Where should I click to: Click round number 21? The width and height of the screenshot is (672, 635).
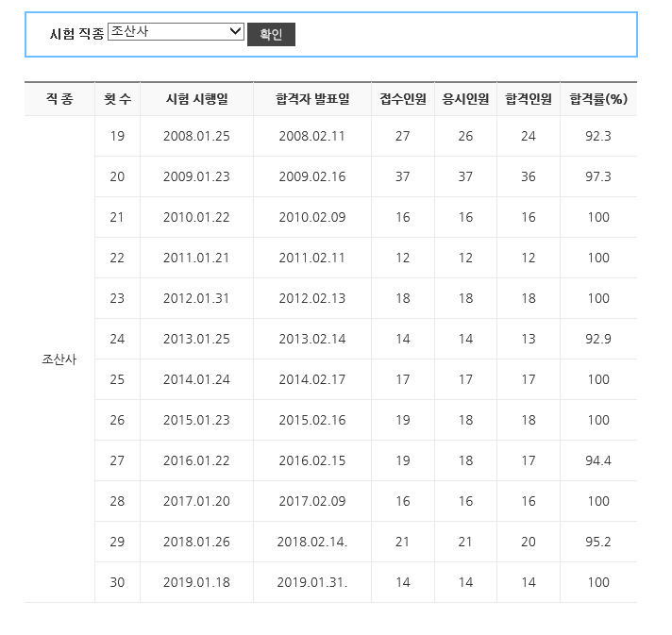(x=117, y=217)
